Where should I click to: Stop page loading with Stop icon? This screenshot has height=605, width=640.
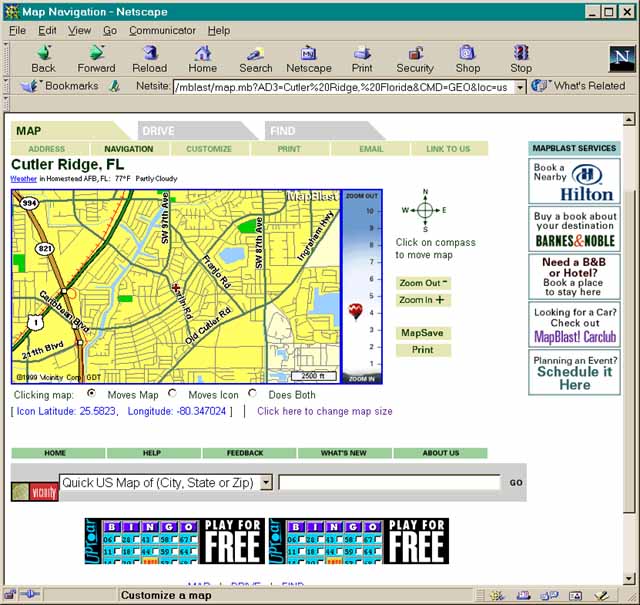(521, 59)
